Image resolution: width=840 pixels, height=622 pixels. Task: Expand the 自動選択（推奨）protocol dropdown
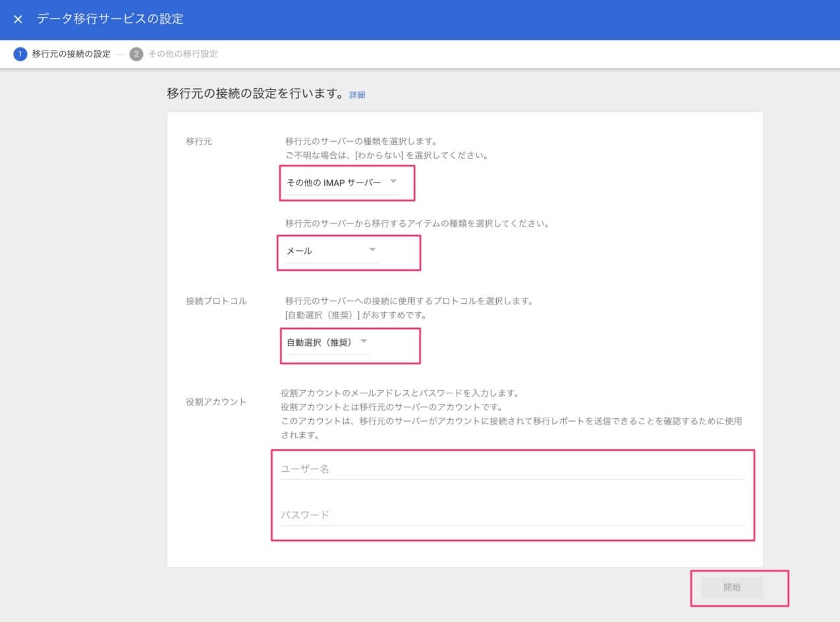(319, 343)
